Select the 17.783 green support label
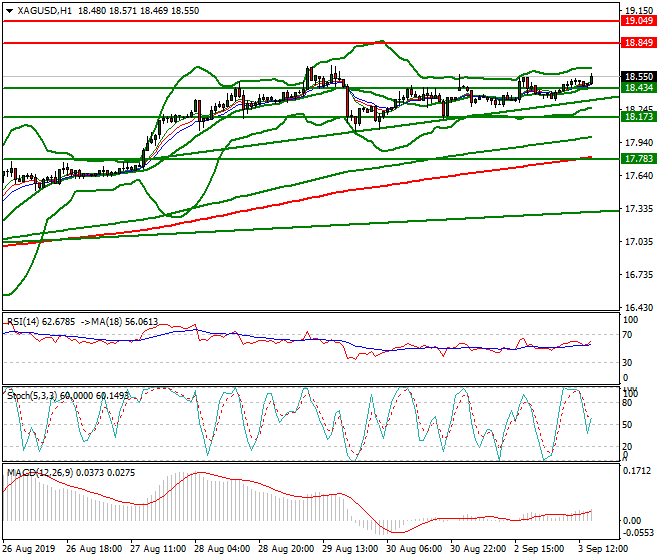Viewport: 660px width, 560px height. click(x=639, y=159)
